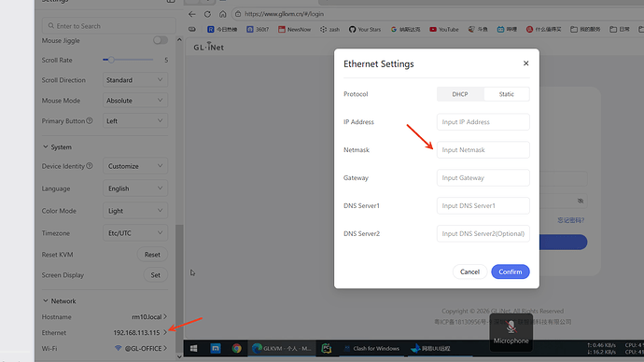Open the Clash for Windows taskbar item
This screenshot has width=644, height=362.
tap(371, 348)
